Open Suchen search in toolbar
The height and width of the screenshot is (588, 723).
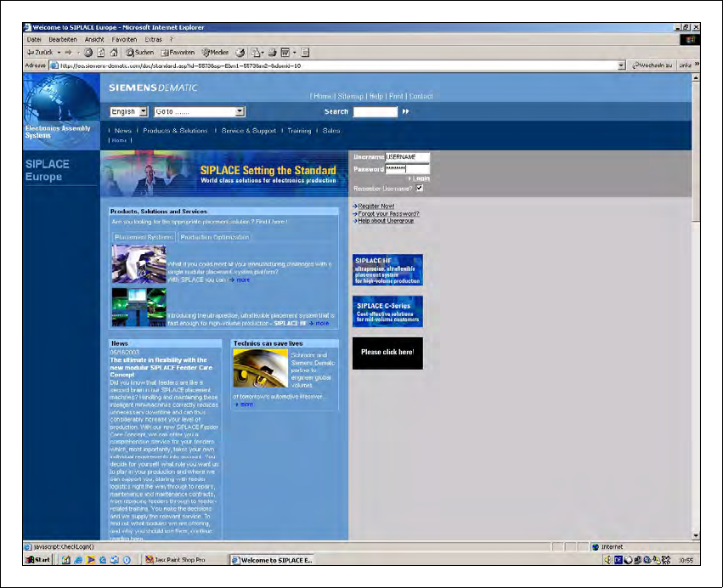[140, 53]
